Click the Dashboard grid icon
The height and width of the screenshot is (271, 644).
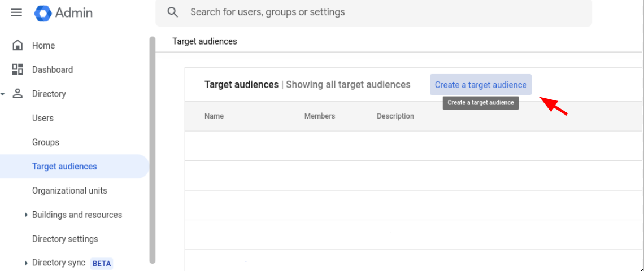point(18,69)
